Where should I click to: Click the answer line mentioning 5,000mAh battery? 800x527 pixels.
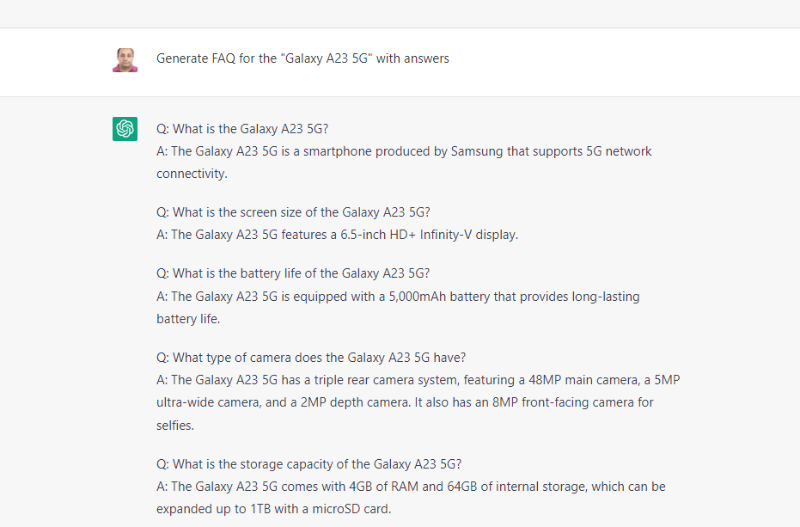click(x=398, y=297)
